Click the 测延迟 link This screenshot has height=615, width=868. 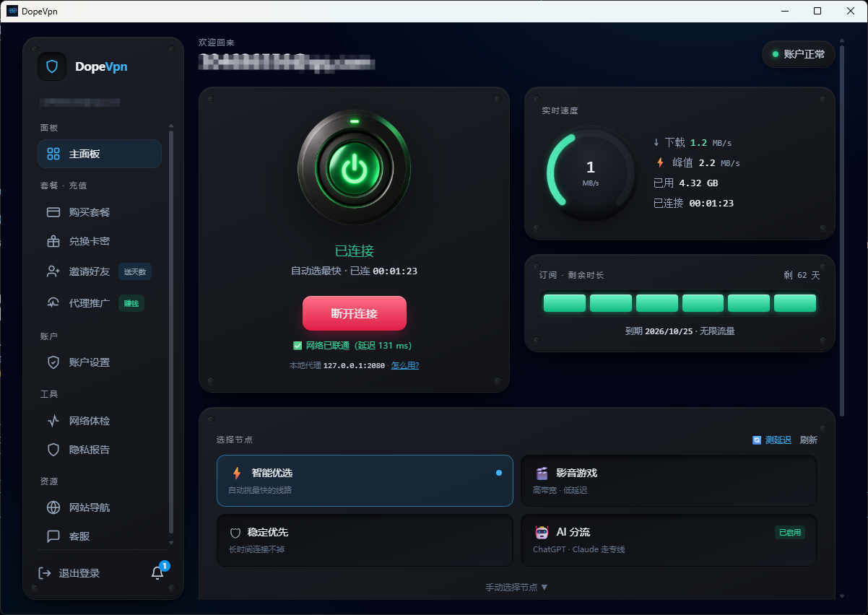(778, 440)
